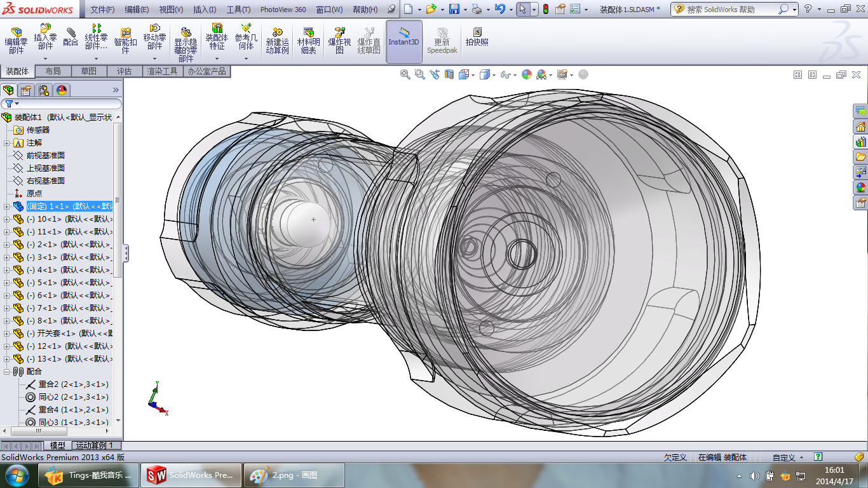Click New Motion Study (新建运动算例)
The width and height of the screenshot is (868, 488).
(x=277, y=41)
